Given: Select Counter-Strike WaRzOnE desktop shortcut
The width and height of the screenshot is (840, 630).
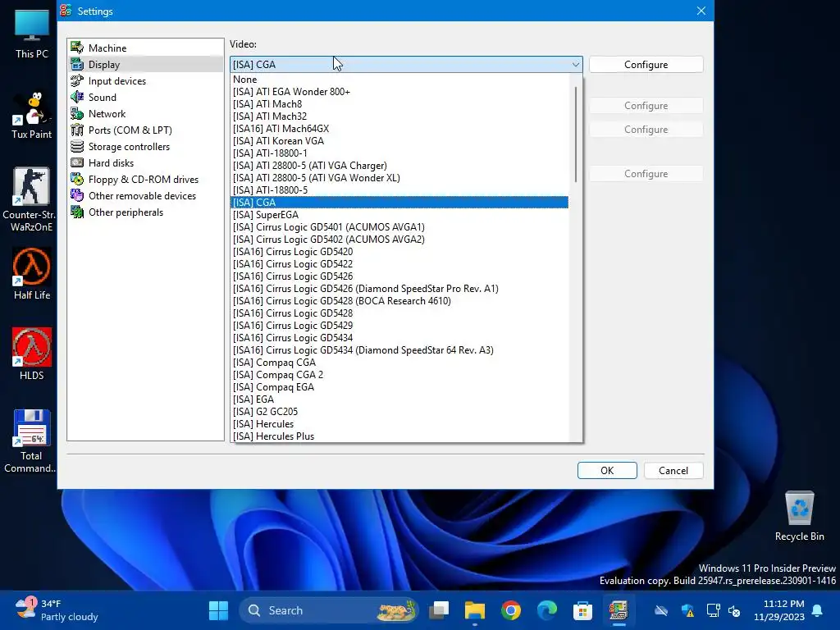Looking at the screenshot, I should [32, 199].
